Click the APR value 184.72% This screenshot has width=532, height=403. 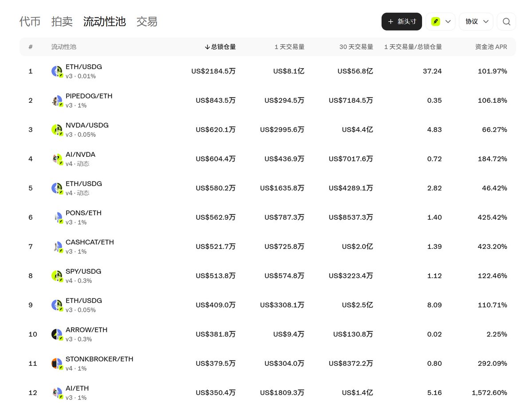coord(493,159)
